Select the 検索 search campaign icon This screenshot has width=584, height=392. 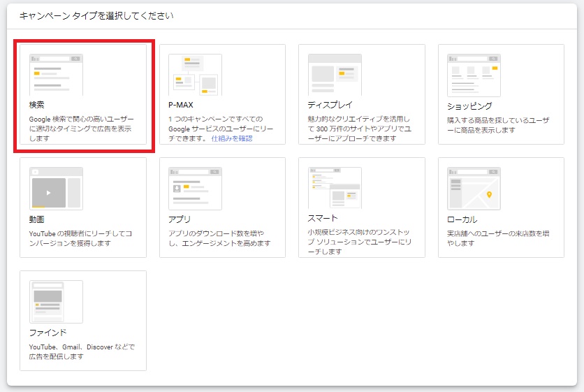57,75
